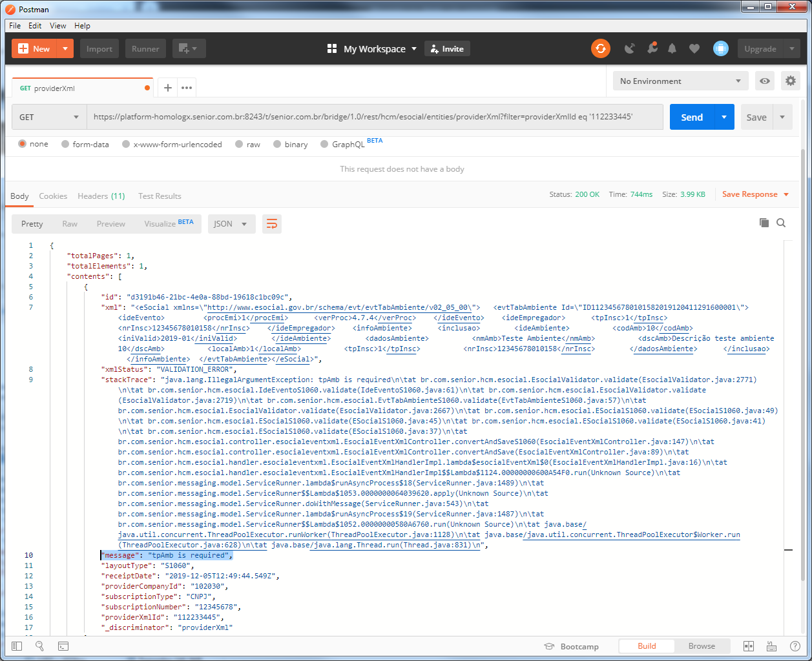Open the View menu
812x661 pixels.
[58, 25]
